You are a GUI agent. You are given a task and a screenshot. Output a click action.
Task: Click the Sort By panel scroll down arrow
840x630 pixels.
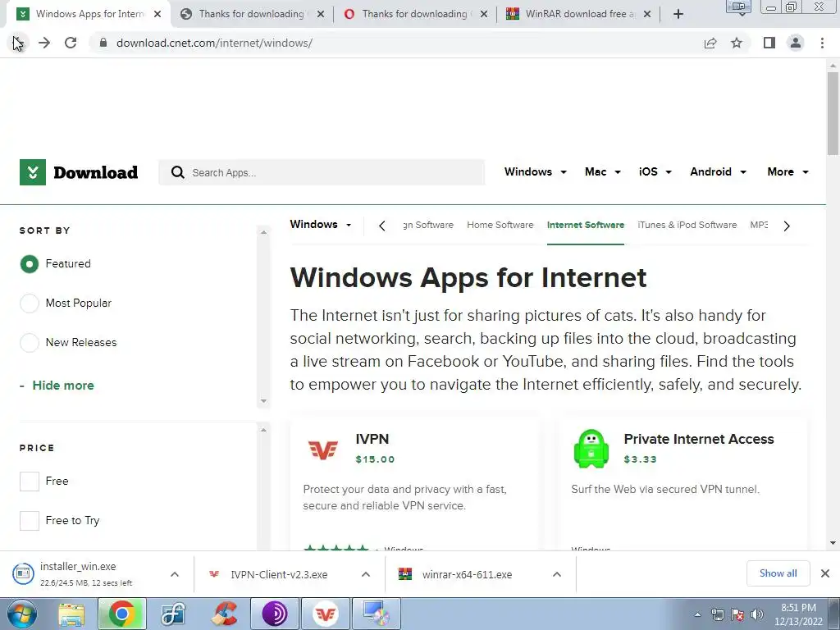(263, 400)
